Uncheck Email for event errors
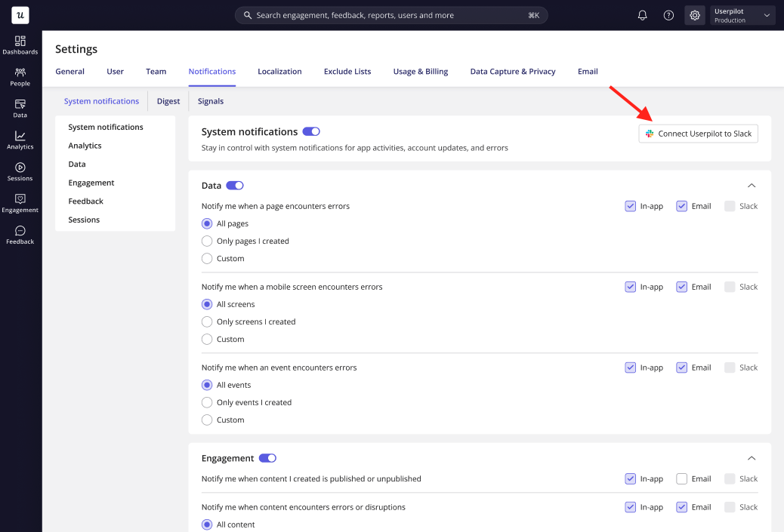784x532 pixels. click(681, 367)
